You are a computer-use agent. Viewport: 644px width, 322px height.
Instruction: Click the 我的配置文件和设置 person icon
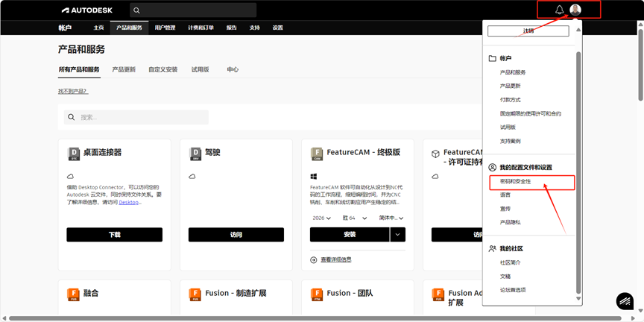492,167
